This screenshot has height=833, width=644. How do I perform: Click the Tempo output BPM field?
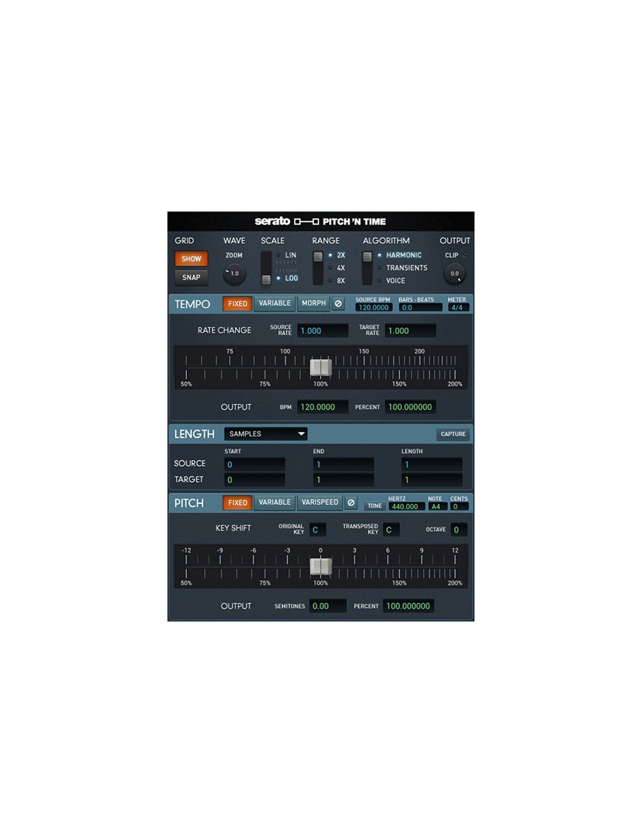(323, 407)
